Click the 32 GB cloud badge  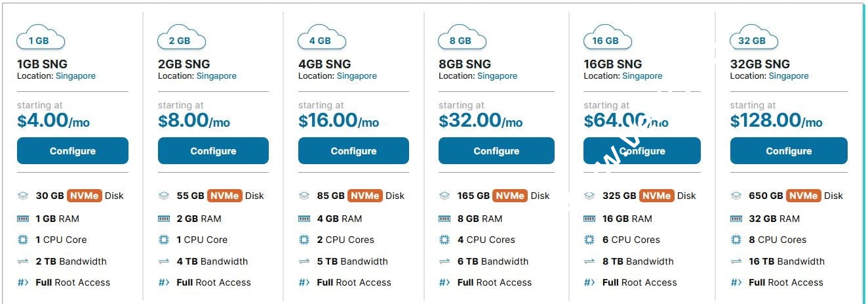(x=753, y=39)
